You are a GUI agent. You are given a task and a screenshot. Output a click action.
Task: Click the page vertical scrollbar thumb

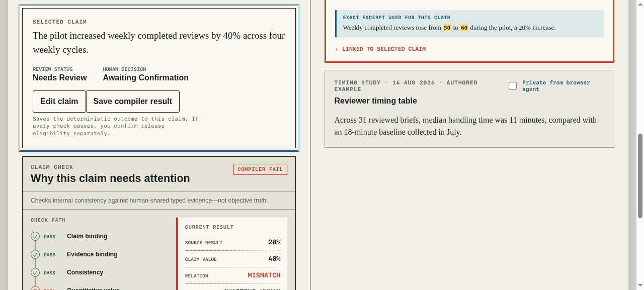[x=640, y=176]
